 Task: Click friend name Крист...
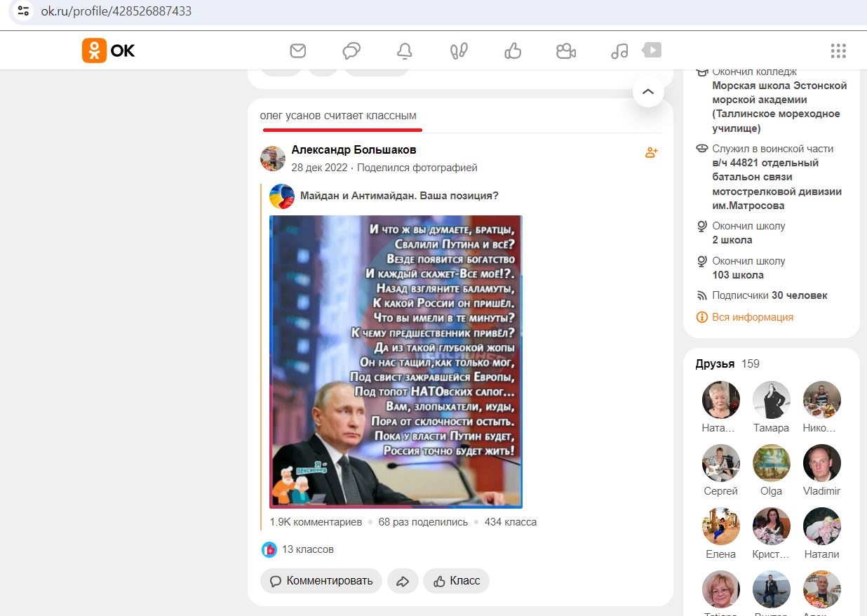pyautogui.click(x=772, y=554)
